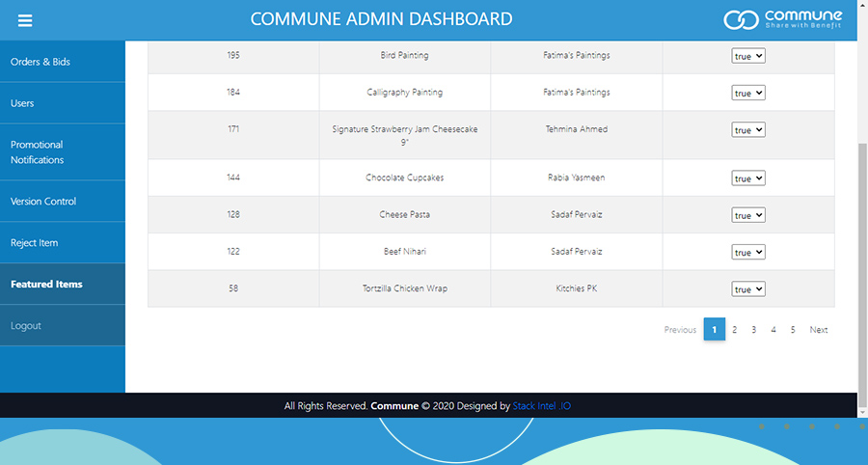Click the Next pagination button
The height and width of the screenshot is (465, 868).
pos(818,330)
